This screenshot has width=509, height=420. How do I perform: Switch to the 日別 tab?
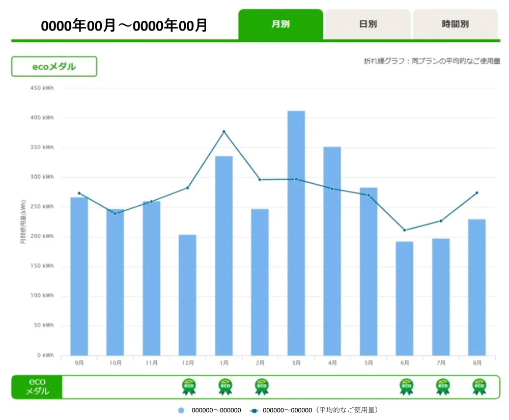pos(367,24)
